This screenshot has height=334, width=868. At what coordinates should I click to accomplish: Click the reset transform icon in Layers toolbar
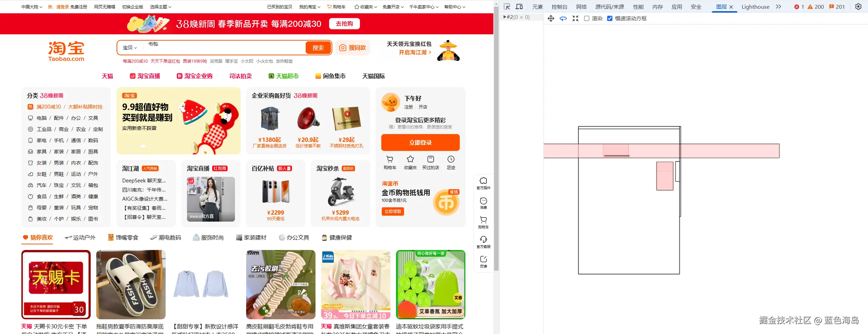[575, 19]
